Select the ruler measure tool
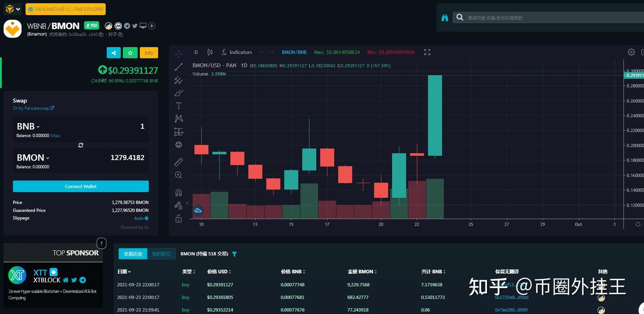The image size is (644, 314). tap(178, 162)
